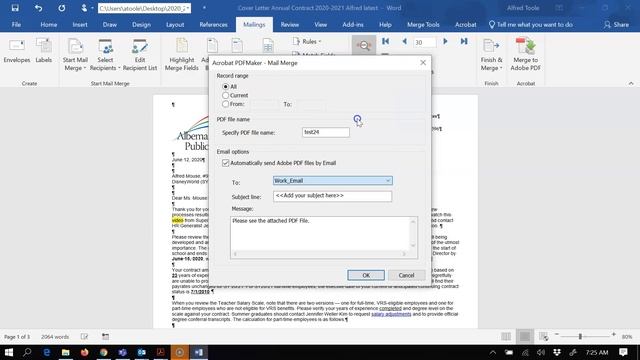Click the taskbar search icon

[27, 352]
